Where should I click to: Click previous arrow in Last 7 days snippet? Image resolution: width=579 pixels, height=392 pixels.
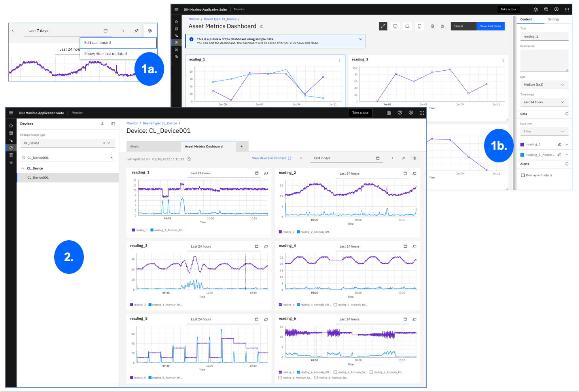13,30
